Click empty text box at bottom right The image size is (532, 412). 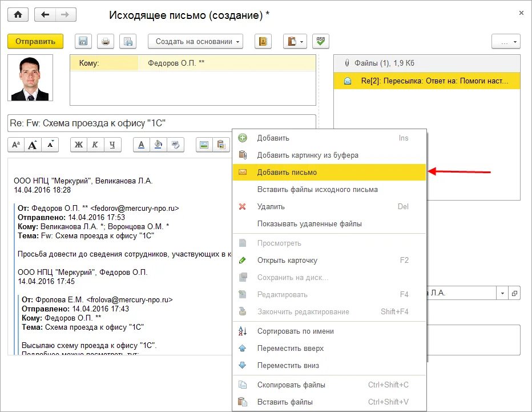473,340
